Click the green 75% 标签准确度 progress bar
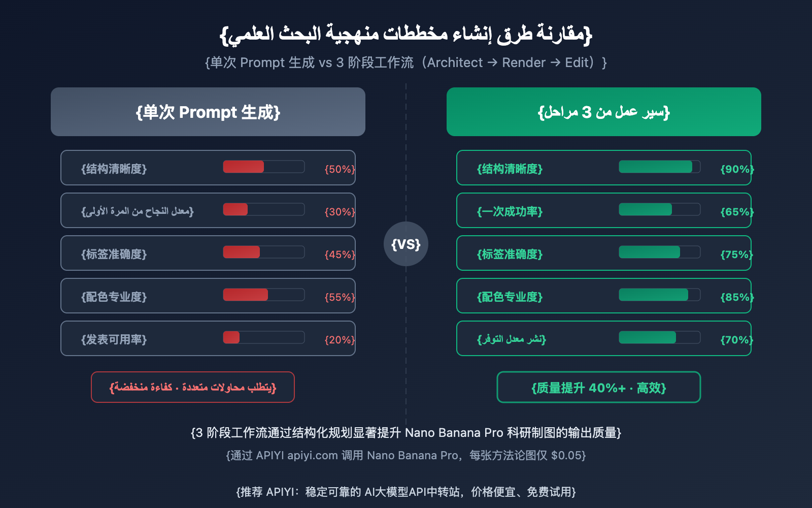 (x=659, y=252)
